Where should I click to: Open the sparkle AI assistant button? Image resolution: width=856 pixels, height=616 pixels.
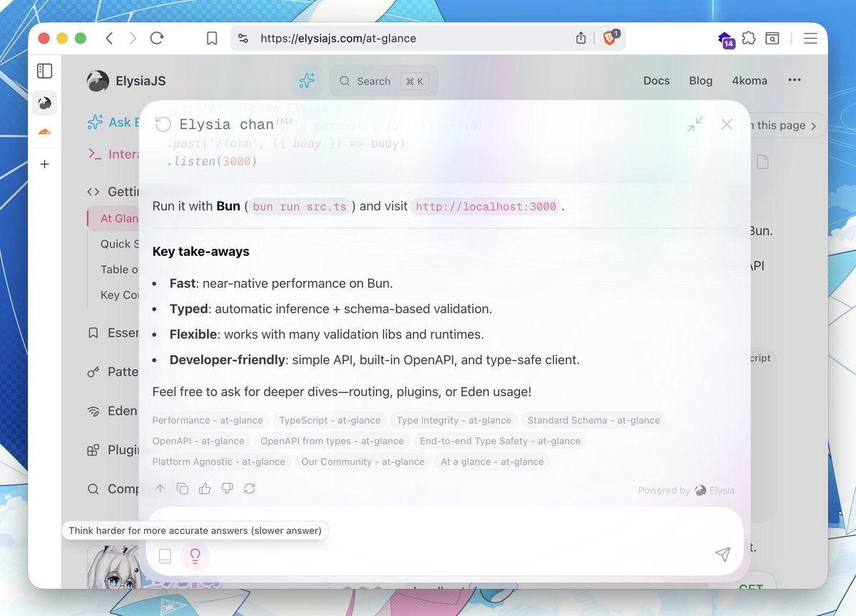307,81
